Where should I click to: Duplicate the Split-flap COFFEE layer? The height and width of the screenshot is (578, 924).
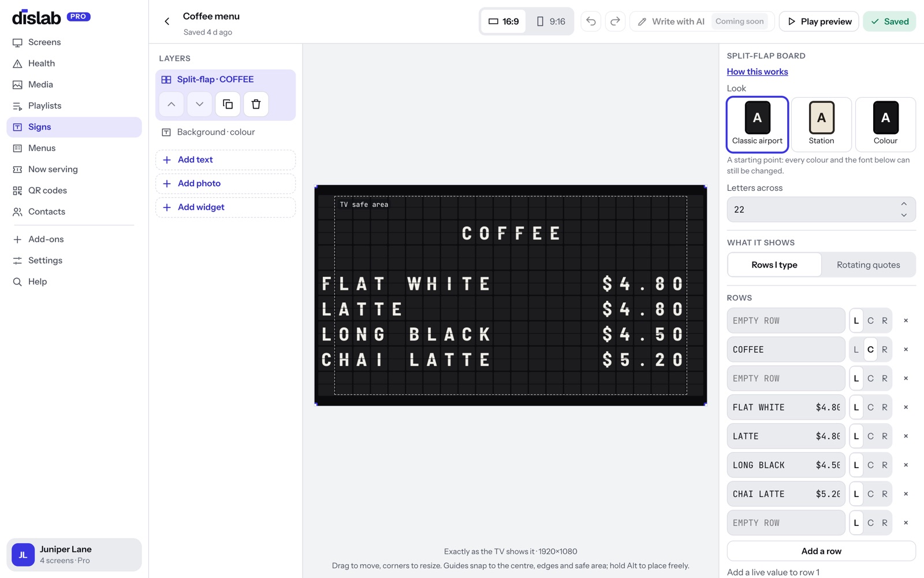(228, 104)
